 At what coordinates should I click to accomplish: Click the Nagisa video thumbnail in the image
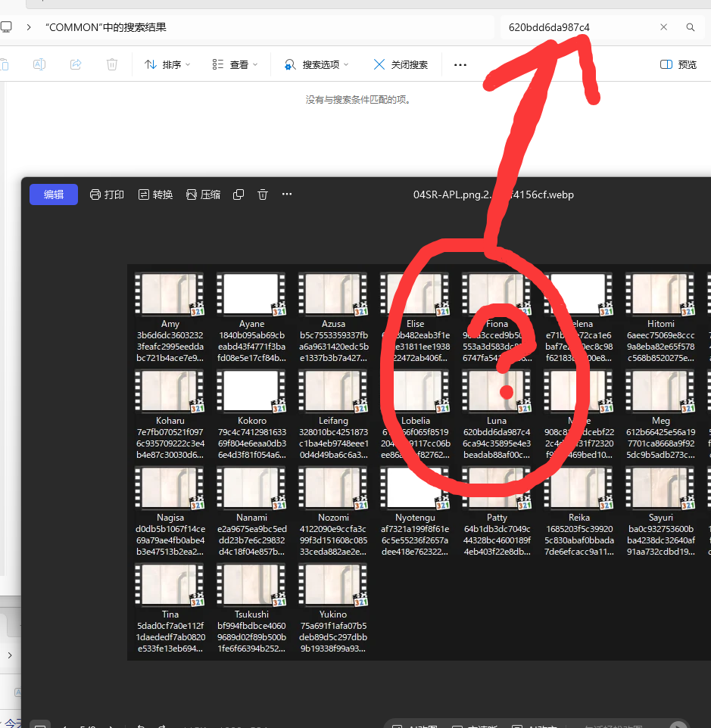tap(170, 488)
